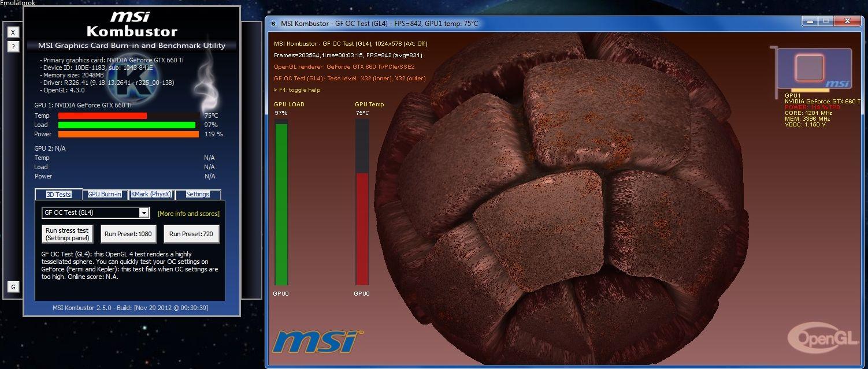868x369 pixels.
Task: Open help with the ? side button
Action: click(x=13, y=47)
